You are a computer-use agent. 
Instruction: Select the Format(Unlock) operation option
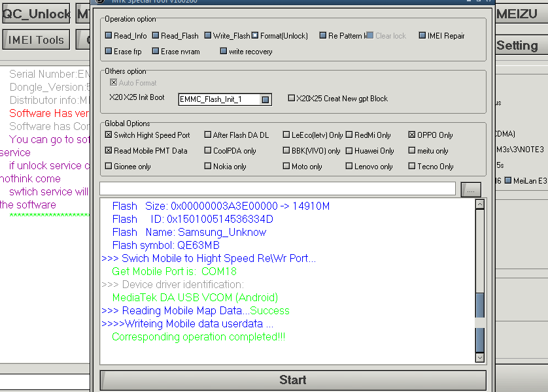tap(280, 35)
